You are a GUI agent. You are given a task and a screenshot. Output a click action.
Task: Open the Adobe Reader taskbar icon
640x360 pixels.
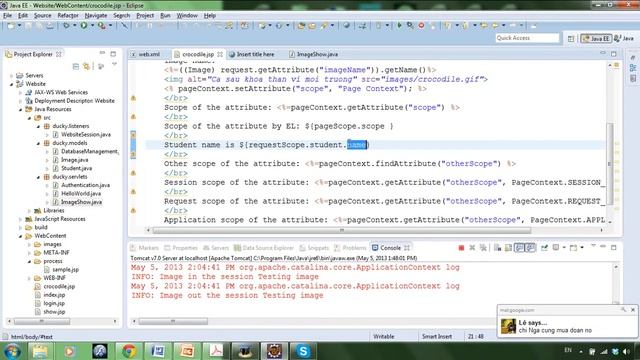tap(216, 351)
